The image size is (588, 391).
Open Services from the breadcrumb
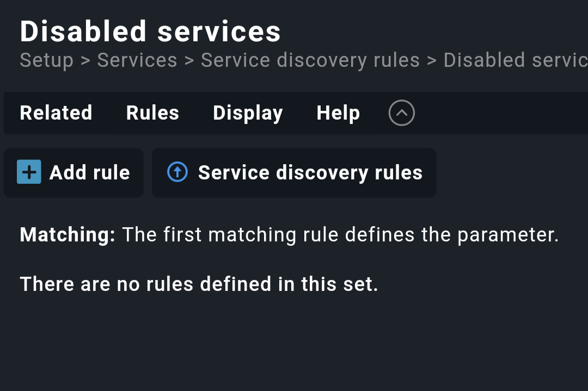[137, 60]
